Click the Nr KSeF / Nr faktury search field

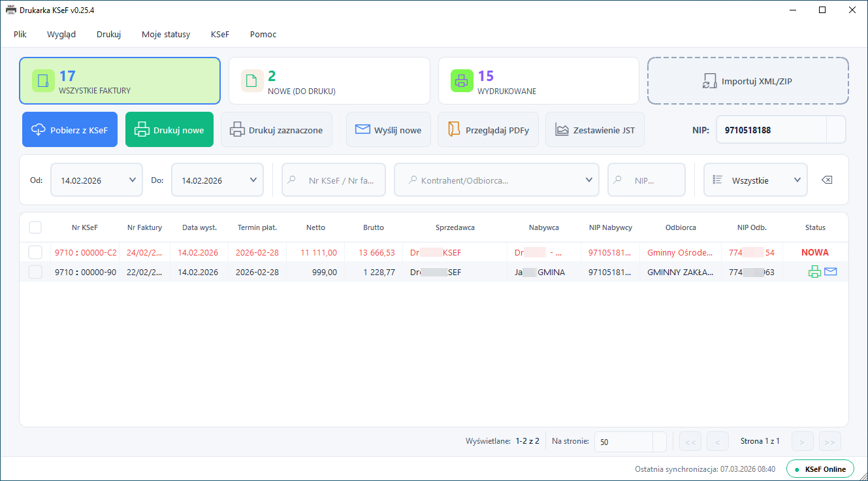(x=334, y=180)
